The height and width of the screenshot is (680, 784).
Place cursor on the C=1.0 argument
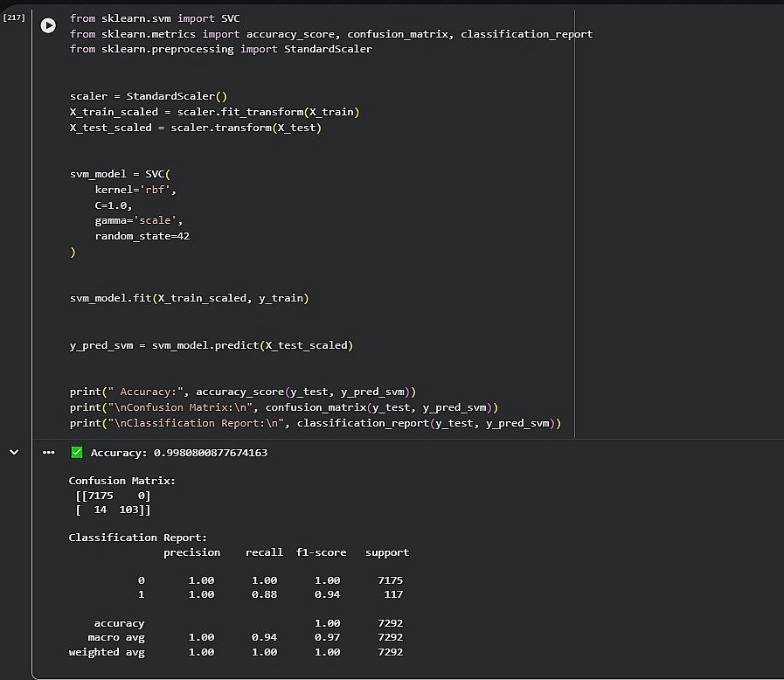(x=114, y=205)
